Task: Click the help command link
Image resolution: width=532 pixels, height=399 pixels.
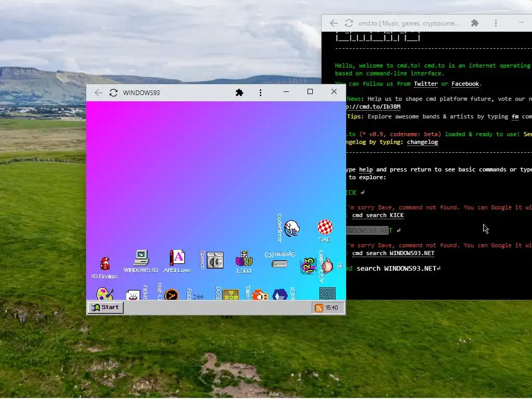Action: tap(366, 170)
